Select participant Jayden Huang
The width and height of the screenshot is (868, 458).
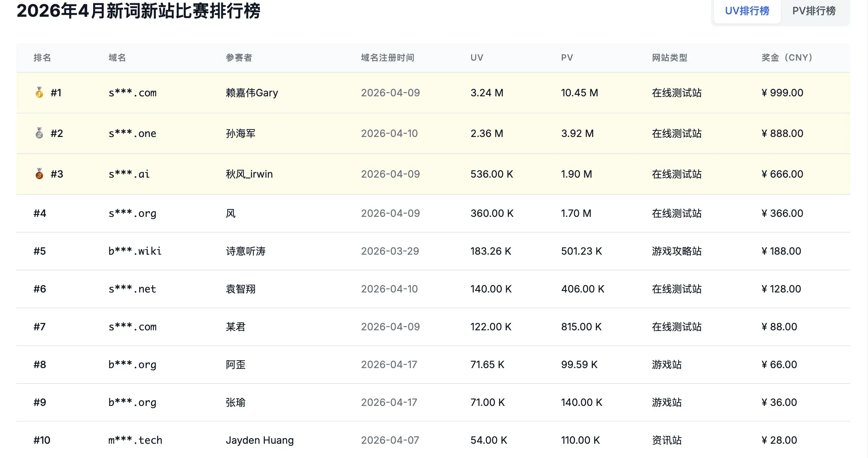260,440
